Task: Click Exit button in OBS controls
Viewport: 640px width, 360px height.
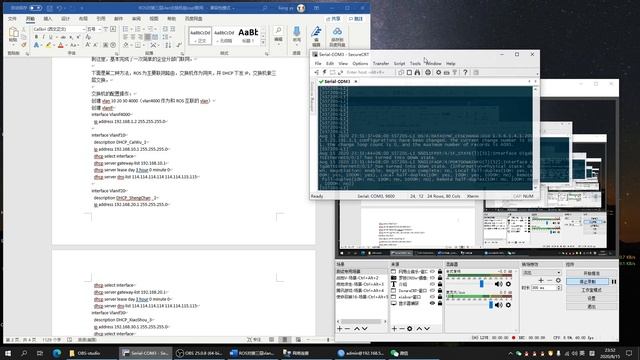Action: pyautogui.click(x=591, y=307)
